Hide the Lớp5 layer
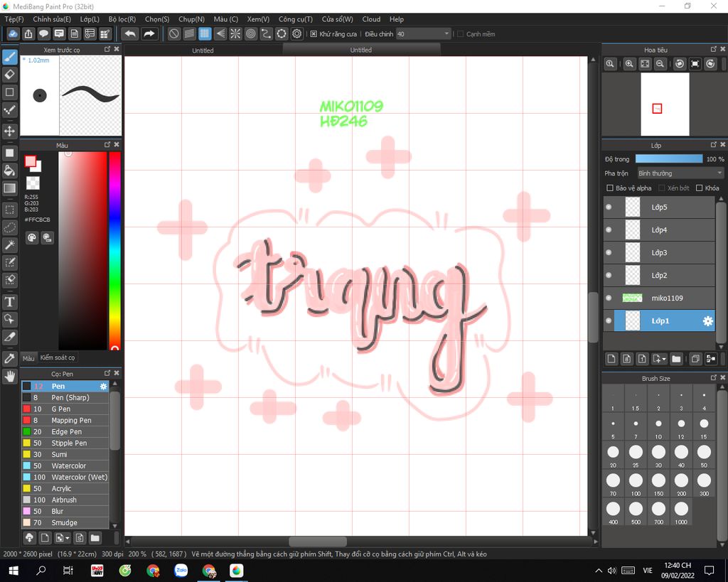The image size is (728, 582). [x=609, y=207]
